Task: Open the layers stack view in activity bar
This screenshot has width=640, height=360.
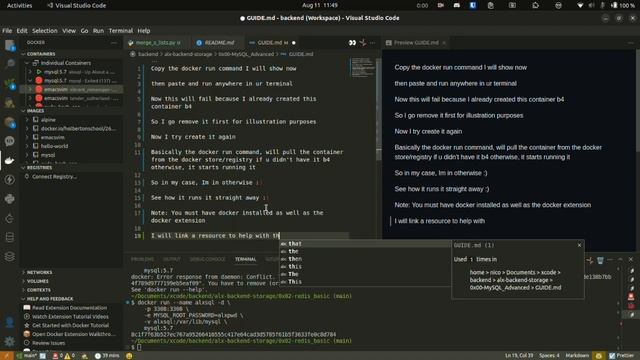Action: [9, 256]
